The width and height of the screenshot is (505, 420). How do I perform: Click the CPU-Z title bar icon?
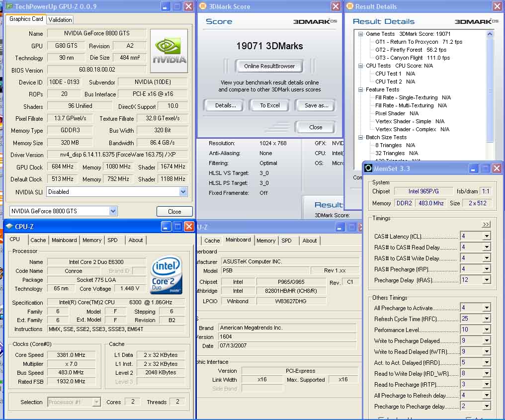(9, 227)
